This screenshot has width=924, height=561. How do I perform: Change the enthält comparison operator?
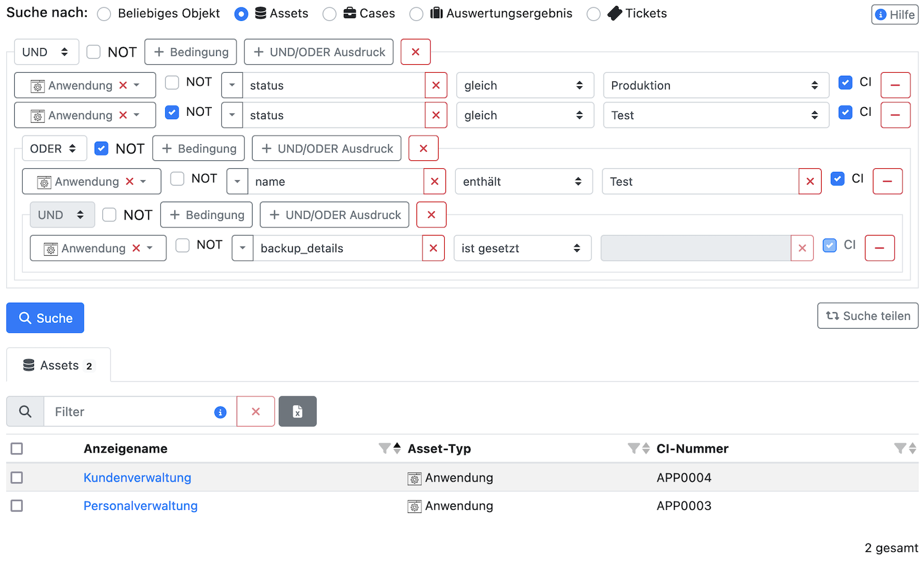(524, 181)
